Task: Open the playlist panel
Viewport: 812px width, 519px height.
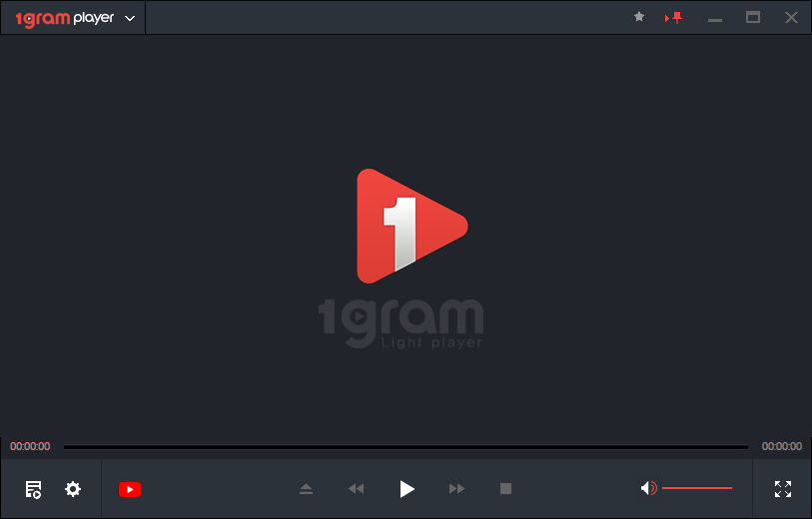Action: point(34,489)
